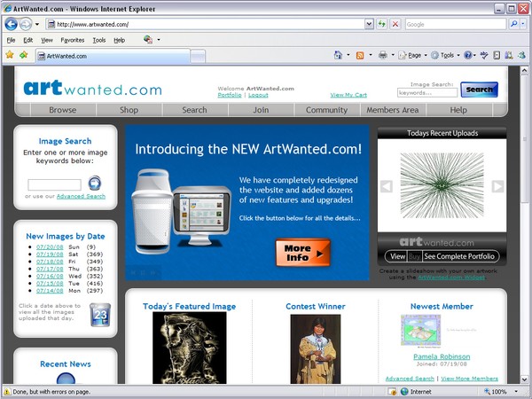The width and height of the screenshot is (532, 399).
Task: Click the Image Search keywords input box
Action: 54,185
